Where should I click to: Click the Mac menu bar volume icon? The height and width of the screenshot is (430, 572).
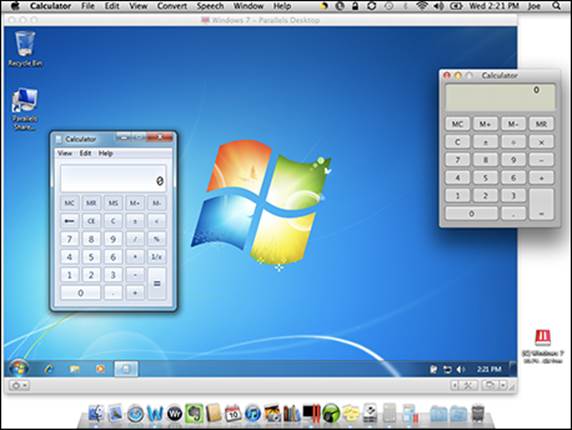[x=439, y=6]
